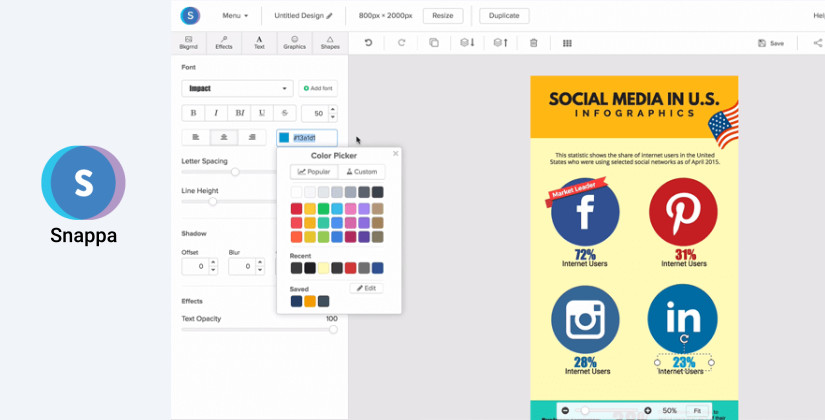Send layer backward with layer-down icon
The height and width of the screenshot is (420, 825).
tap(467, 43)
